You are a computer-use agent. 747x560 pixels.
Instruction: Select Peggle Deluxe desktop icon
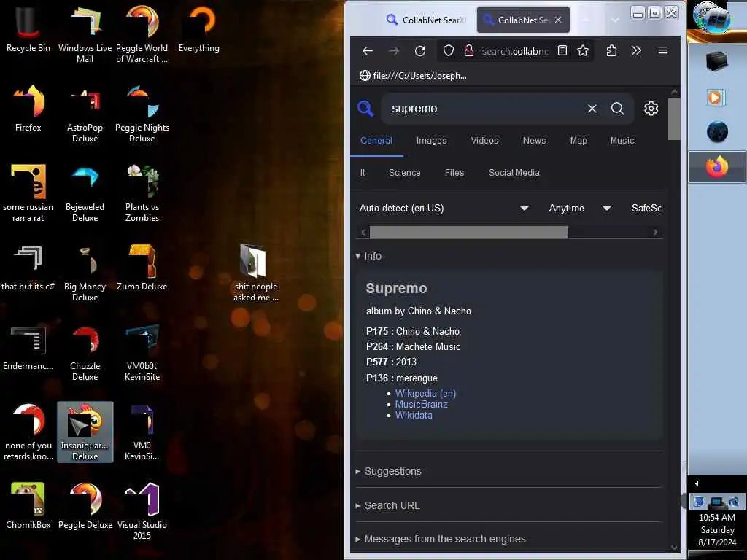[85, 506]
